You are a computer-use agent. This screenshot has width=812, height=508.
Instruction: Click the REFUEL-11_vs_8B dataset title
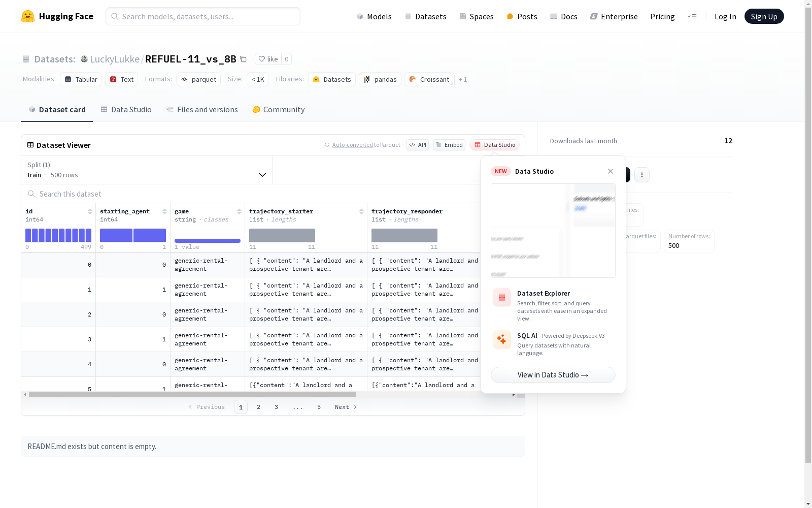191,59
